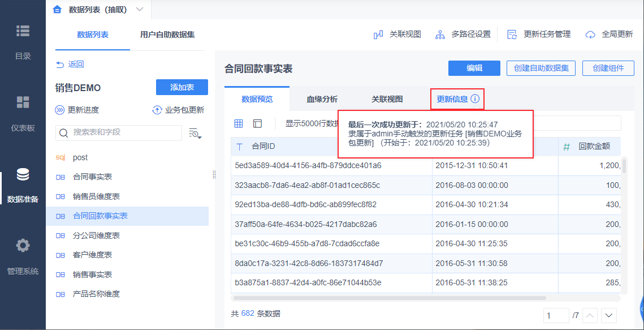
Task: Click the 关联视图 toolbar icon
Action: tap(378, 35)
